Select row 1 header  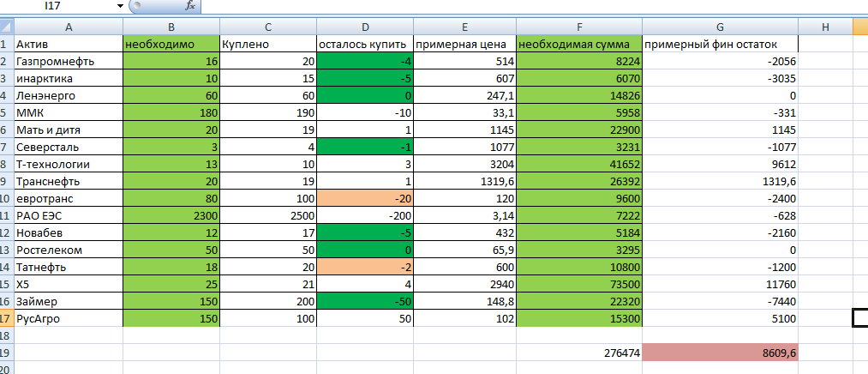pos(7,45)
